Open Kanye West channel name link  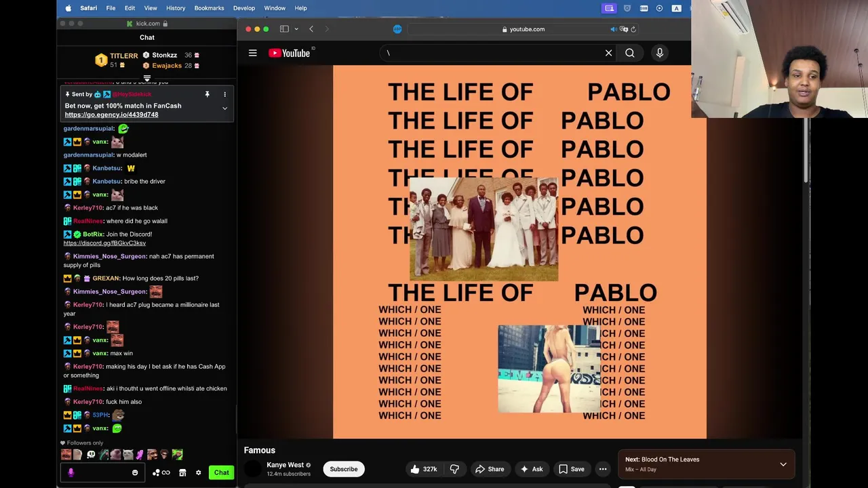click(285, 465)
